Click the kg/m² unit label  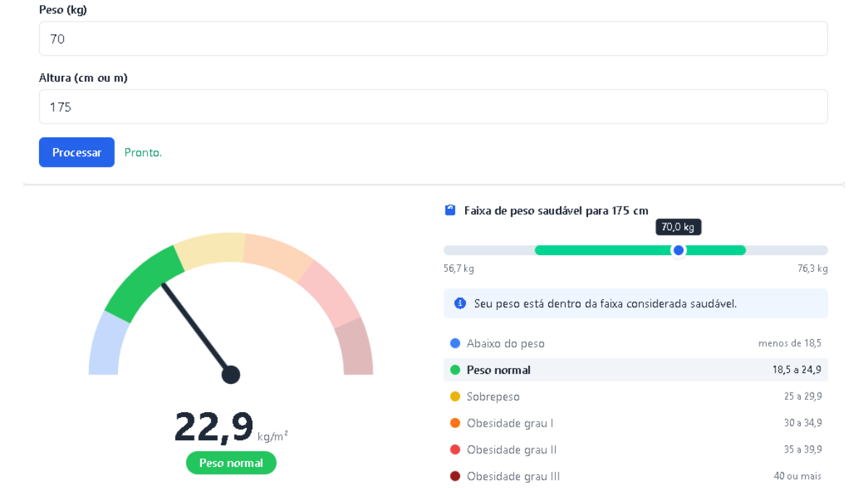[x=273, y=436]
